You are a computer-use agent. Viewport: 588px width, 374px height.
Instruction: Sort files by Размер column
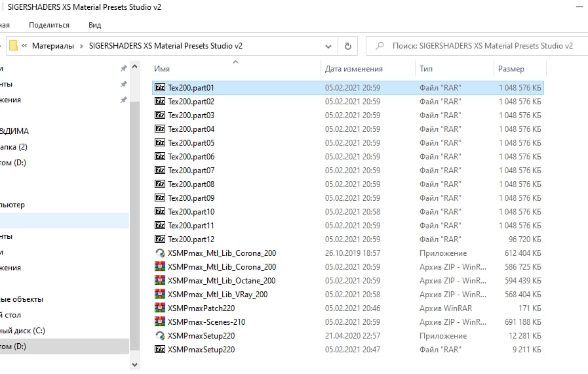click(x=511, y=69)
